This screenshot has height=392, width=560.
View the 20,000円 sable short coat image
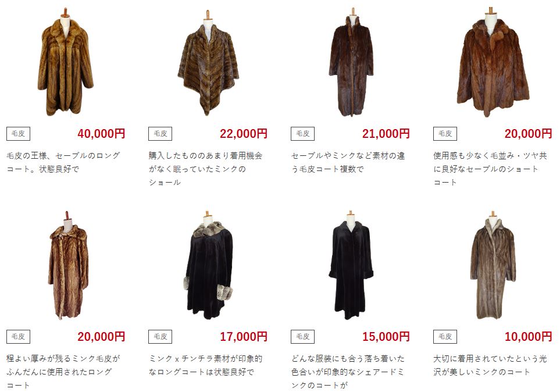point(493,62)
